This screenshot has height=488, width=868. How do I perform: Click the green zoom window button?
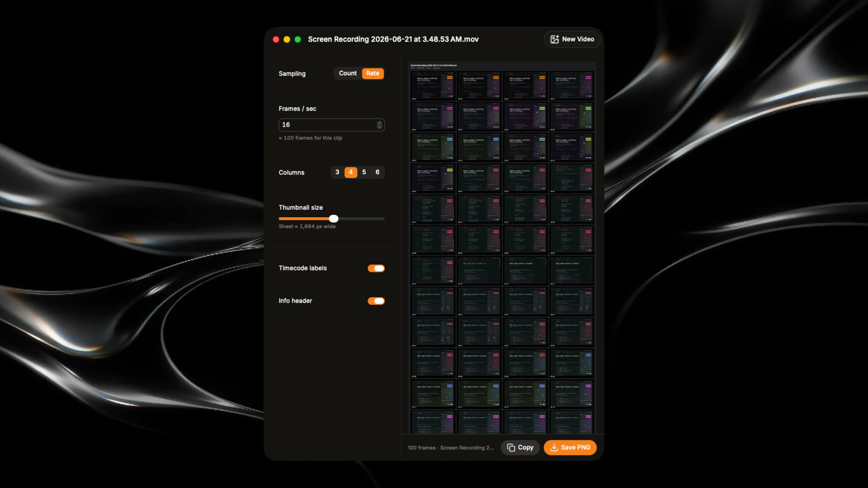click(298, 39)
